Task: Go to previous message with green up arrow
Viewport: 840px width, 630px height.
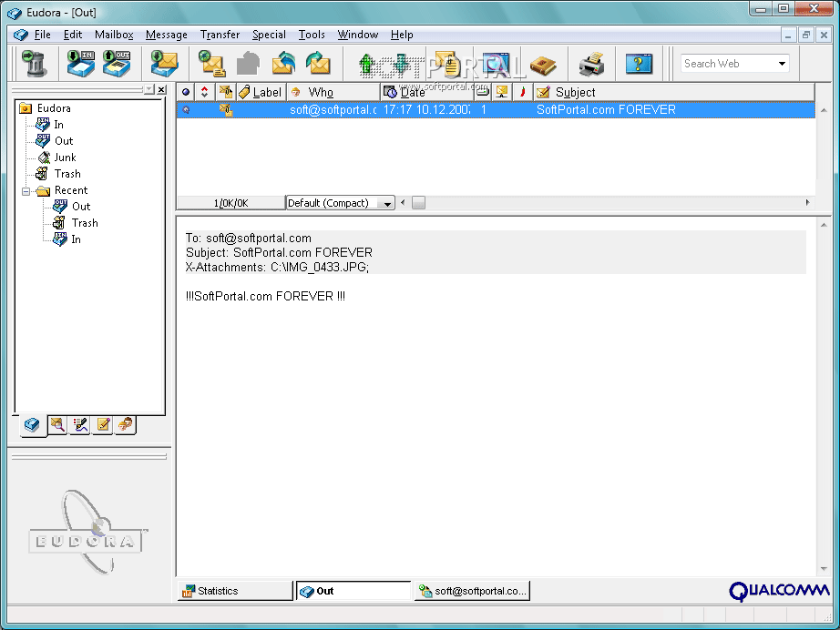Action: click(x=366, y=64)
